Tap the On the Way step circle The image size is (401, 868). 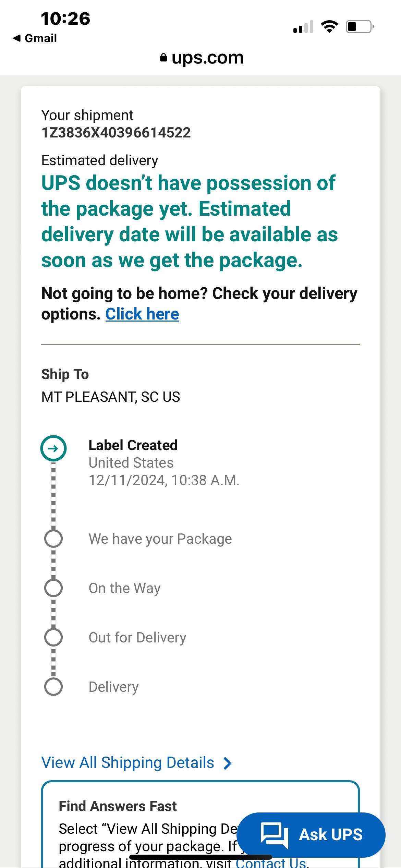(53, 588)
